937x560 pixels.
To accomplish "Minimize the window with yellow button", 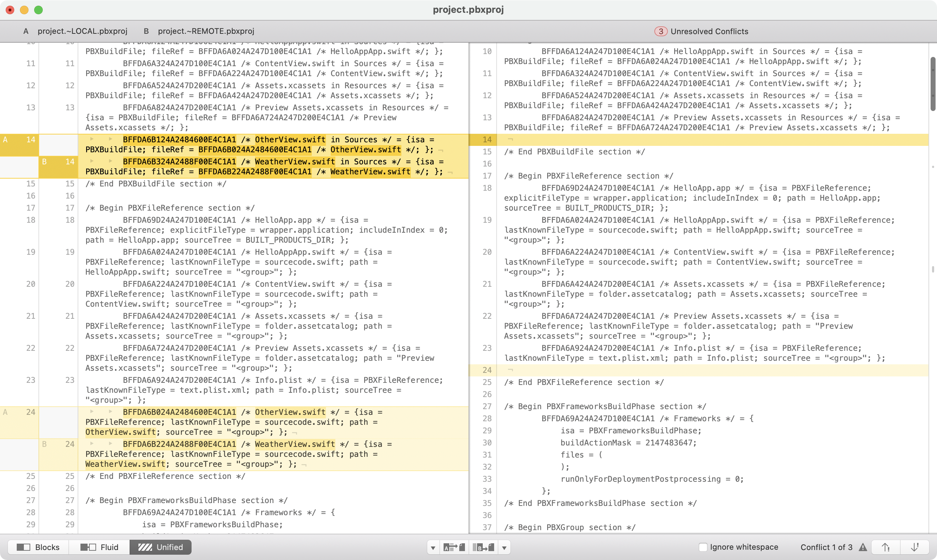I will tap(24, 10).
